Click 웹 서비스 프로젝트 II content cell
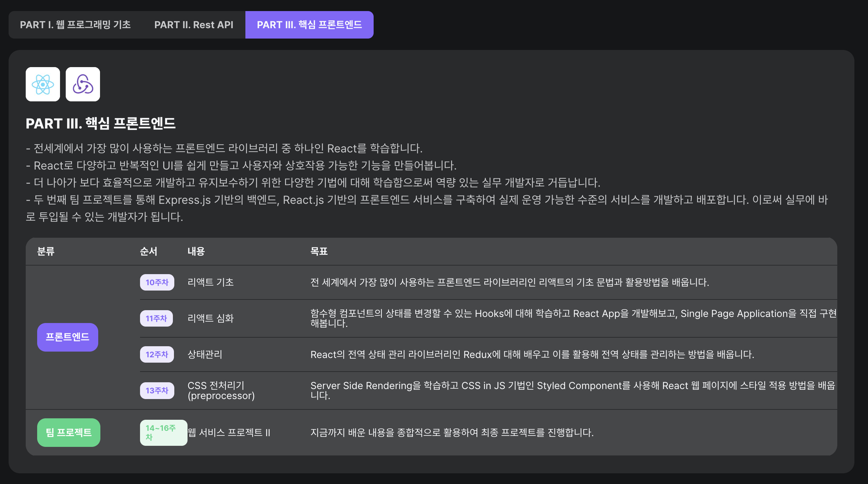The width and height of the screenshot is (868, 484). click(229, 433)
